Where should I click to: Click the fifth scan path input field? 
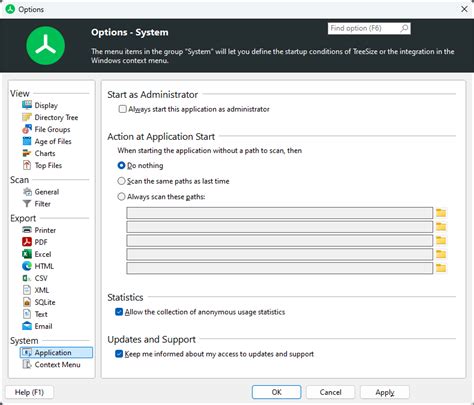tap(280, 268)
